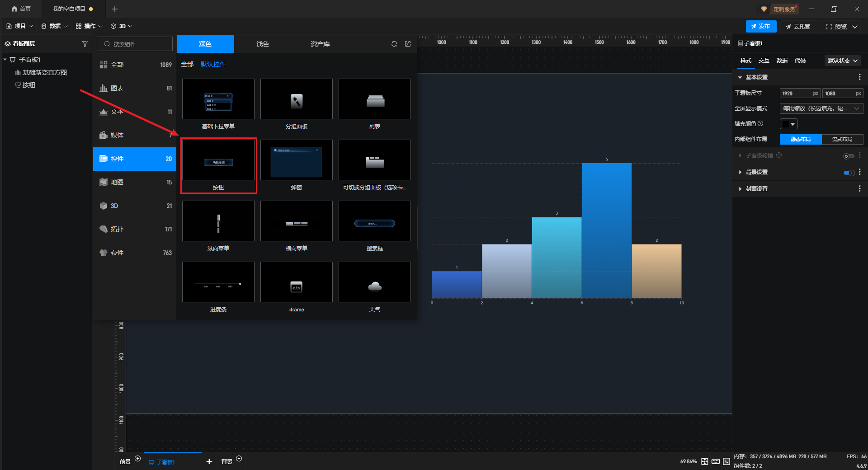Click the 发布 publish button

pyautogui.click(x=761, y=26)
